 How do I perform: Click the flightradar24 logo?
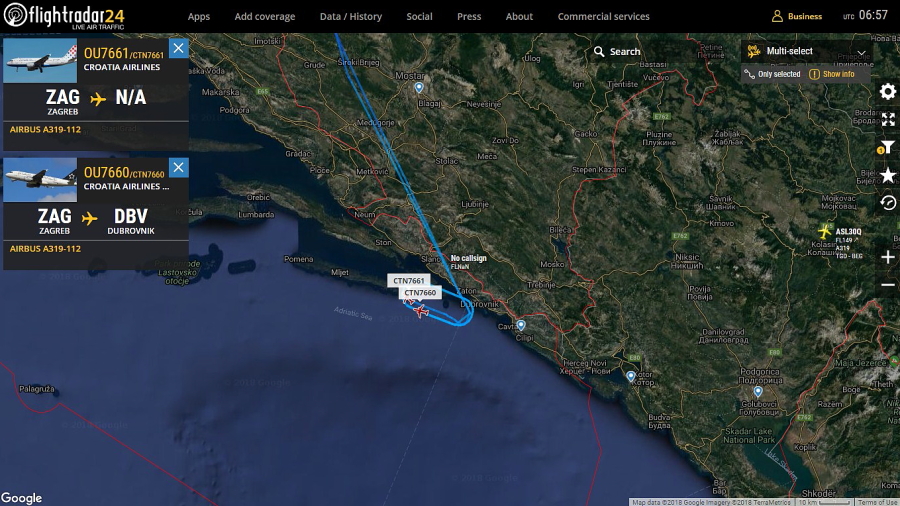[64, 15]
